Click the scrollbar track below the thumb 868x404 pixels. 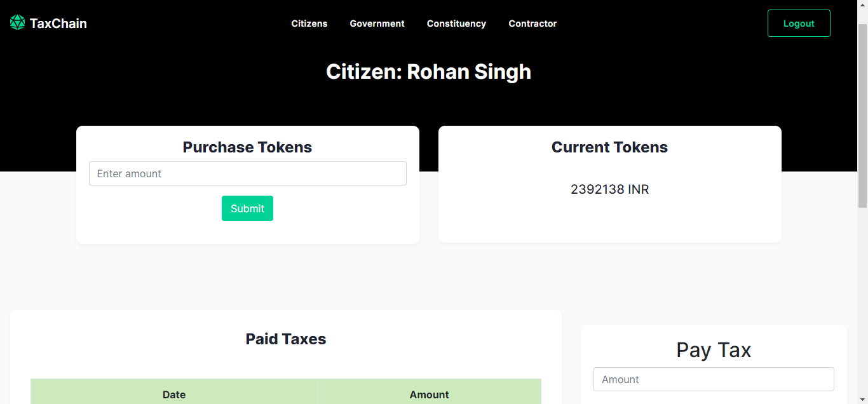(862, 305)
